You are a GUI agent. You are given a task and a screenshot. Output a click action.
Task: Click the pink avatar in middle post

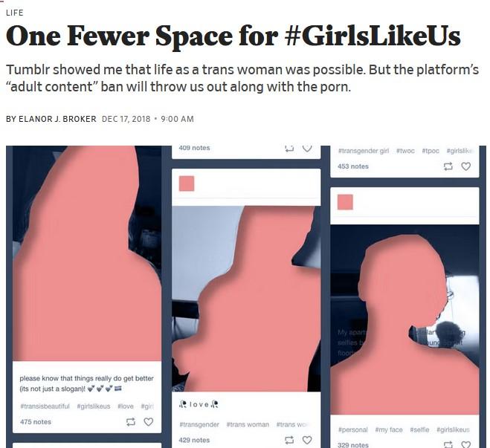point(187,184)
